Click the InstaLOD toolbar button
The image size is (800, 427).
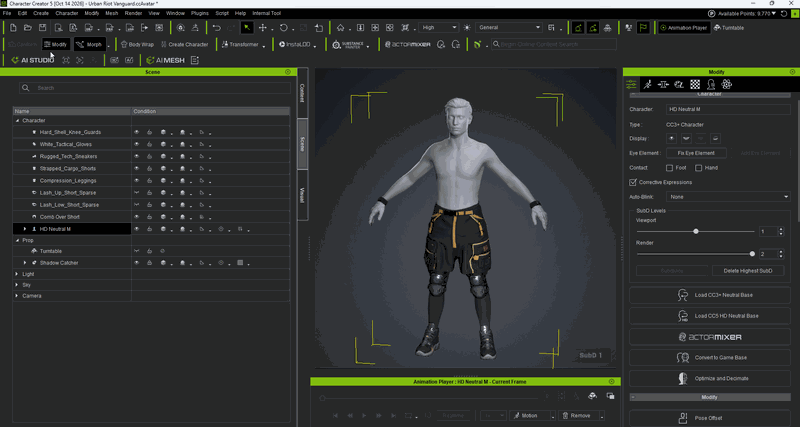[x=295, y=44]
